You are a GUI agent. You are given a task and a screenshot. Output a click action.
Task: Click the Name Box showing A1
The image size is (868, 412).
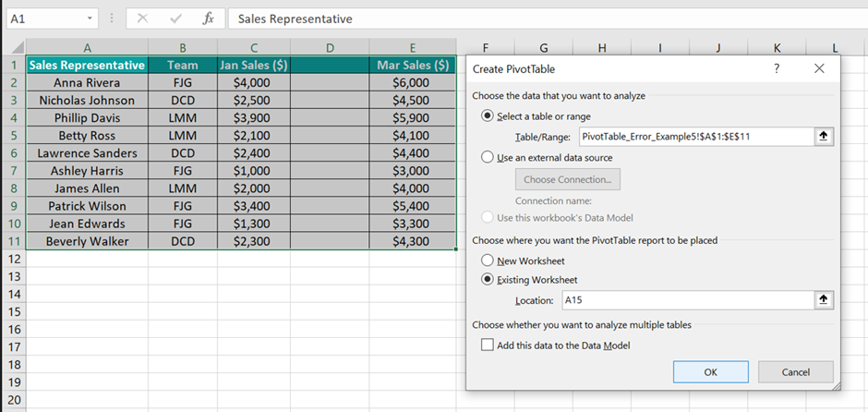45,18
